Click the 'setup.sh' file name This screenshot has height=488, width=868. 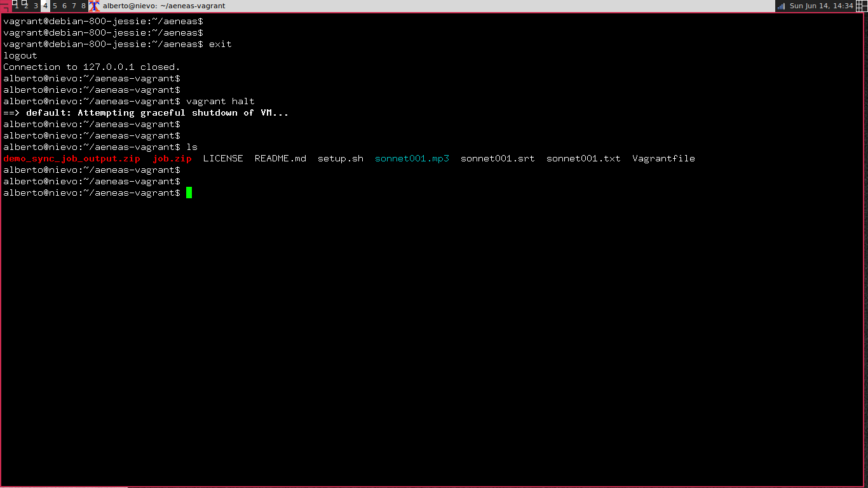(x=341, y=158)
